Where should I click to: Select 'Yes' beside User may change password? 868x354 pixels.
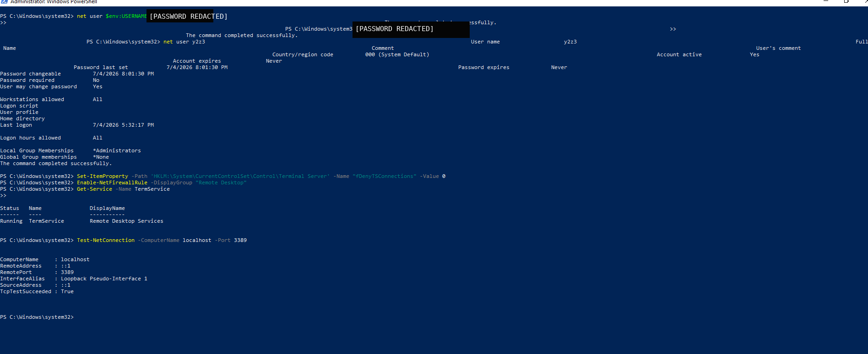point(98,86)
